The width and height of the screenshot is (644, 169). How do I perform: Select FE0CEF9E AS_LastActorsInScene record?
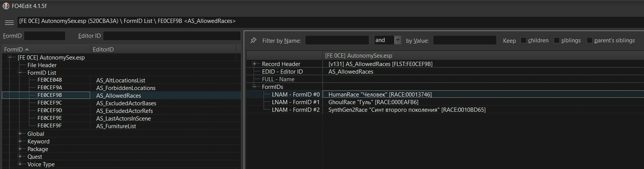tap(121, 119)
